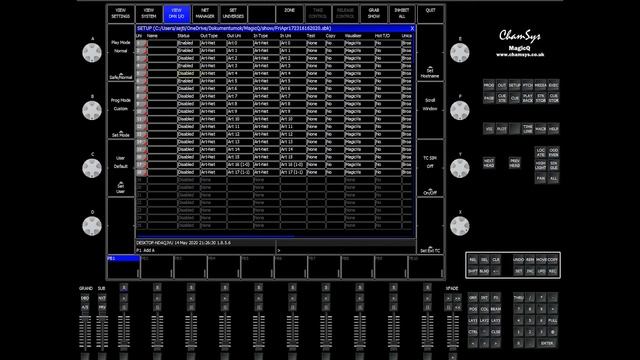Toggle the Scroll Window soft button
This screenshot has width=640, height=360.
tap(430, 111)
